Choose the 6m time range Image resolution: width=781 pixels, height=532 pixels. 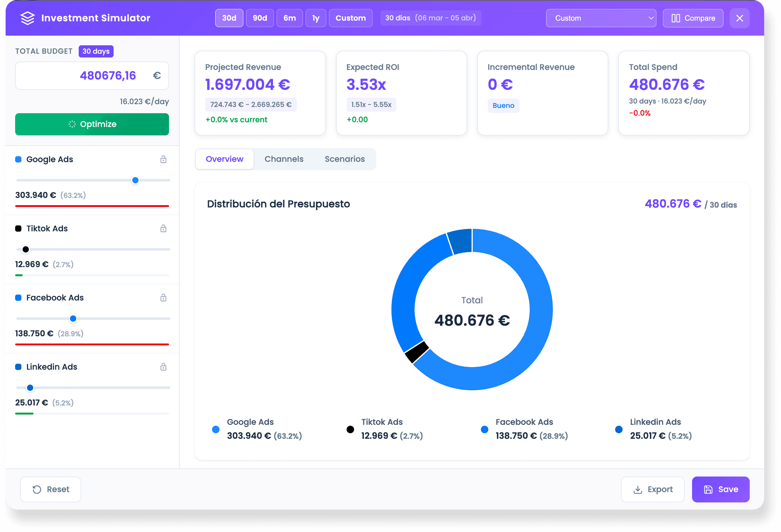[x=289, y=18]
